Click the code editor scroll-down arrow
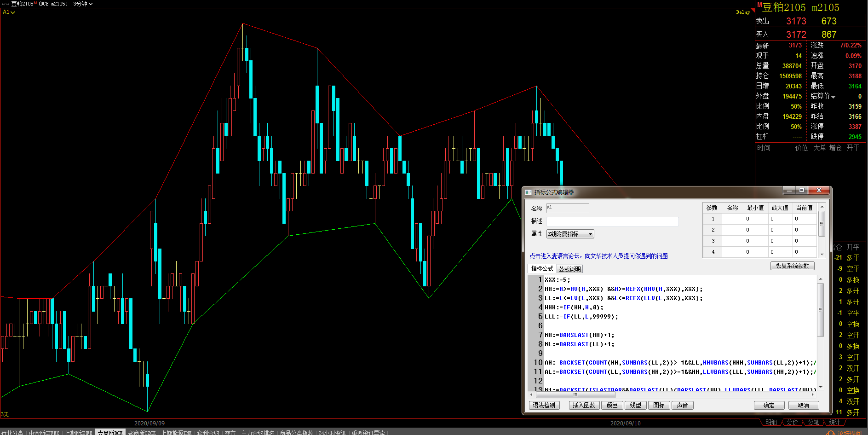This screenshot has height=435, width=868. pyautogui.click(x=820, y=387)
